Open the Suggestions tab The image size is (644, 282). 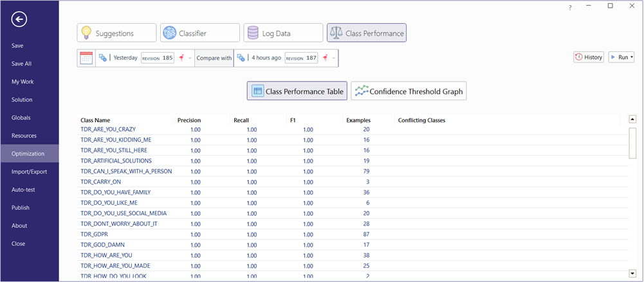[x=116, y=33]
